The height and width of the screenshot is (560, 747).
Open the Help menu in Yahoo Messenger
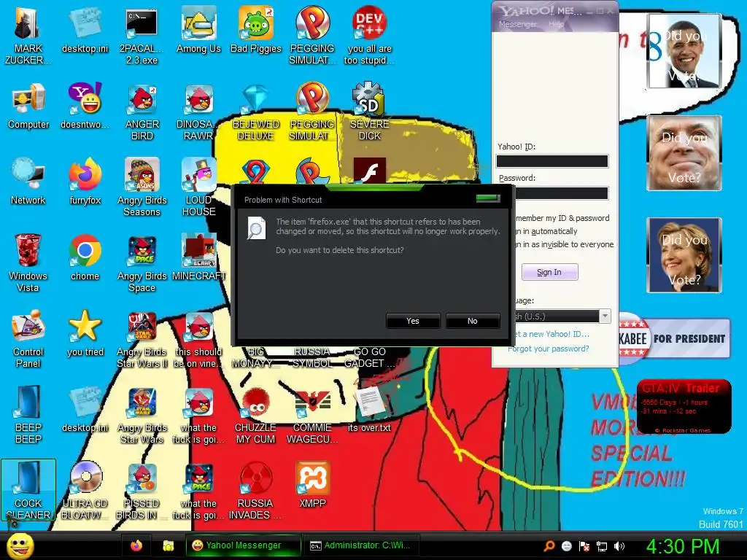coord(556,24)
